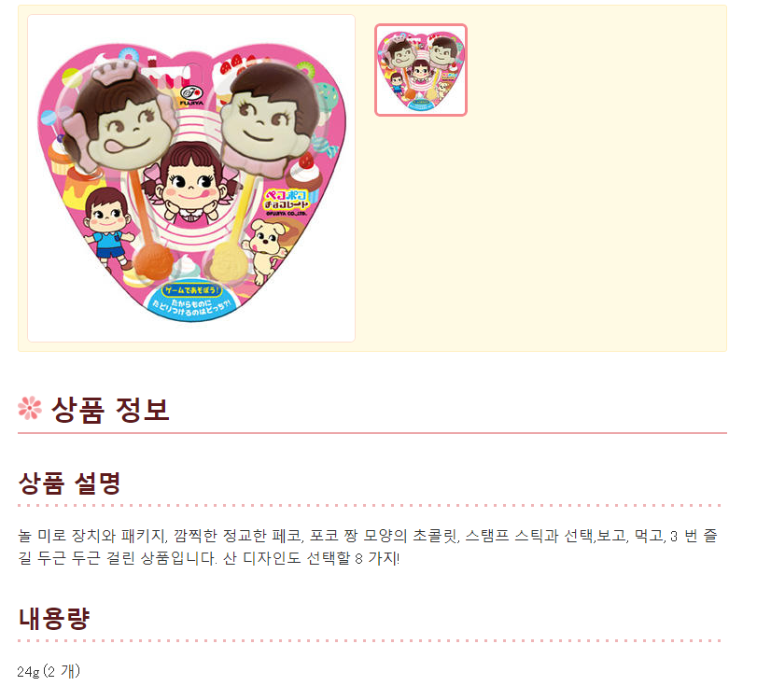
Task: Click the boy character in the blue shirt
Action: coord(107,226)
